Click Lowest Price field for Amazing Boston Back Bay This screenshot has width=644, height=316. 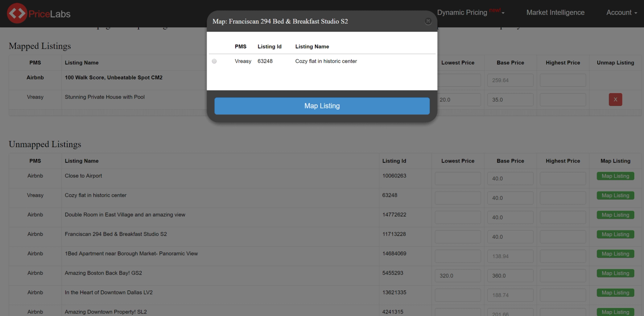point(458,276)
